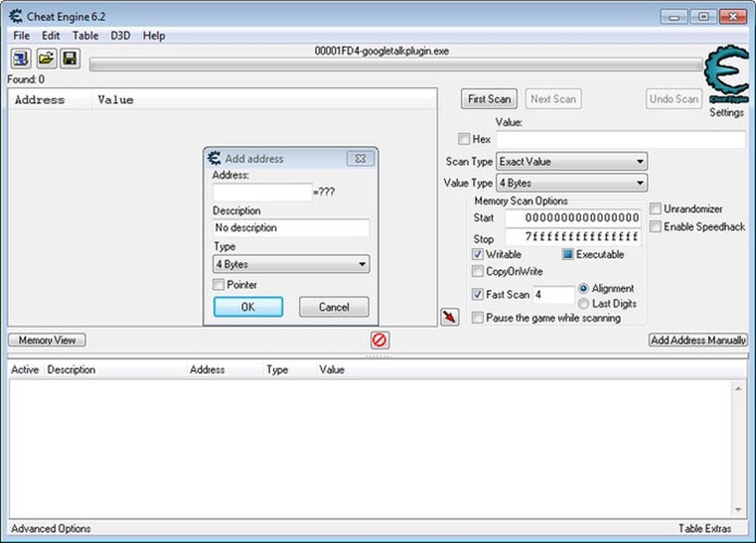The image size is (756, 543).
Task: Save the cheat table via floppy disk icon
Action: coord(71,58)
